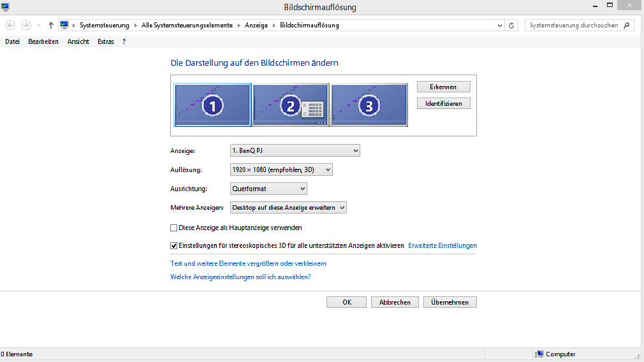
Task: Expand arrow after Alle Systemsteuerungselemente breadcrumb
Action: pyautogui.click(x=238, y=25)
